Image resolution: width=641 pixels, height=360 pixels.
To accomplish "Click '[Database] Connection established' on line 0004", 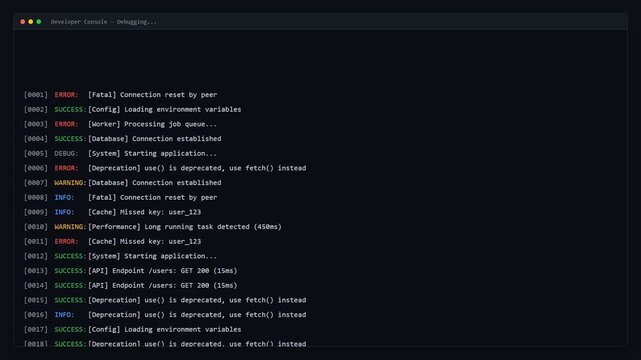I will pos(155,139).
